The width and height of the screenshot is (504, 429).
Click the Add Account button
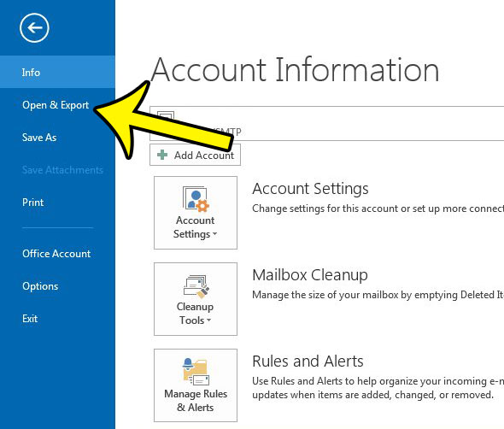[195, 155]
